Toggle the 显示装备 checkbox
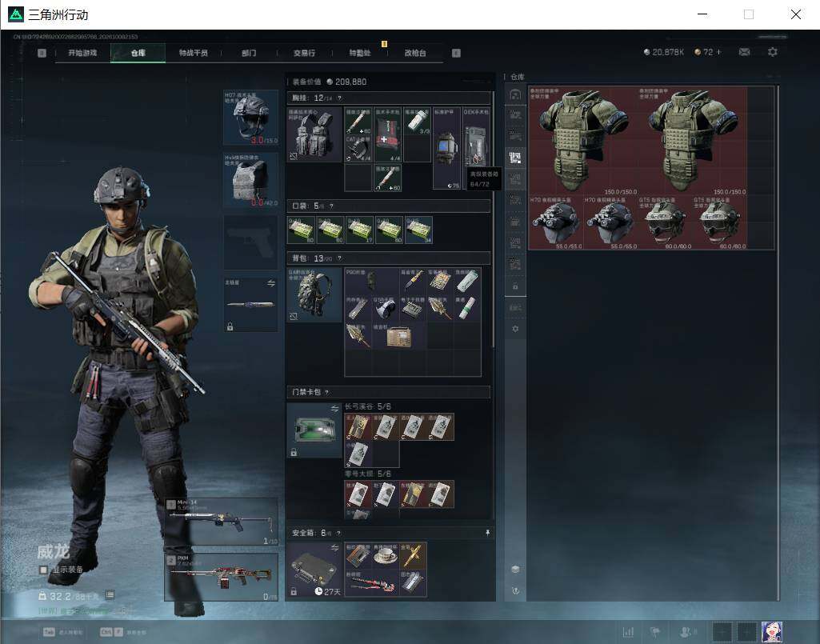820x644 pixels. [43, 570]
